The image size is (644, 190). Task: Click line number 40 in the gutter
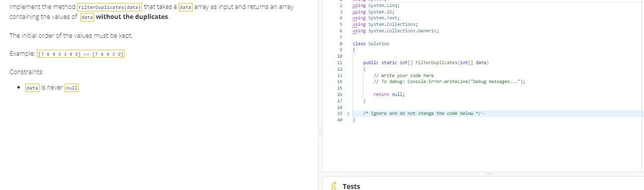point(340,120)
